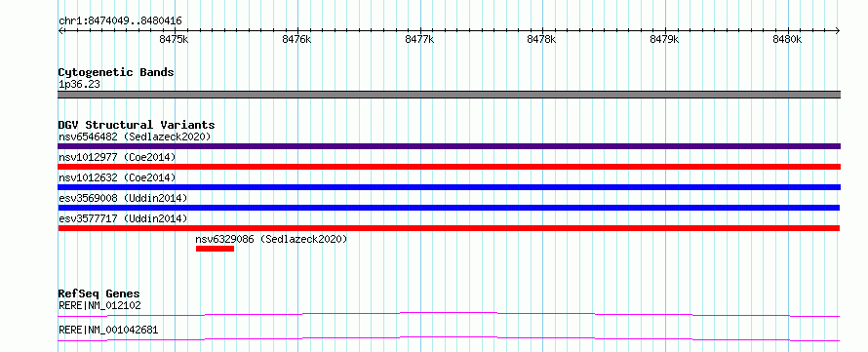Open the esv3569008 (Uddin2014) variant label
Screen dimensions: 868x352
pos(123,198)
